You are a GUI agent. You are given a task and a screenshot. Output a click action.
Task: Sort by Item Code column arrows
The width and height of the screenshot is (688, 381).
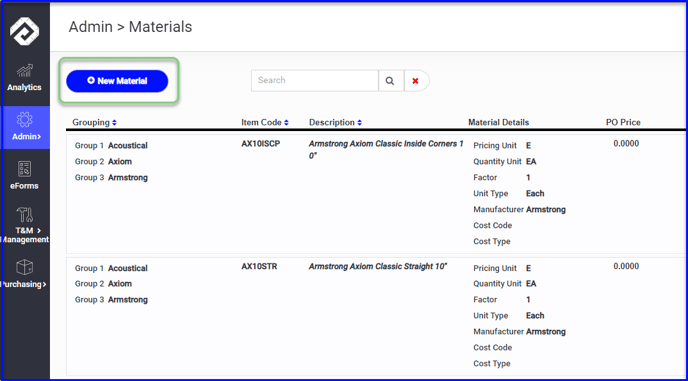286,123
